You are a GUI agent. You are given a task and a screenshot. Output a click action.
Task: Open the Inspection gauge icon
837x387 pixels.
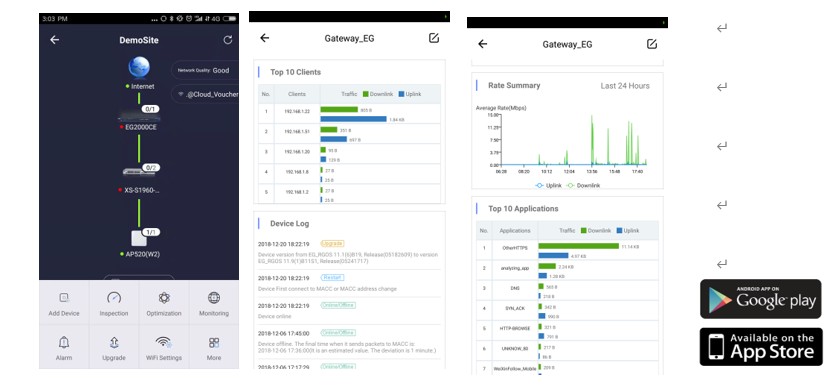pos(114,298)
